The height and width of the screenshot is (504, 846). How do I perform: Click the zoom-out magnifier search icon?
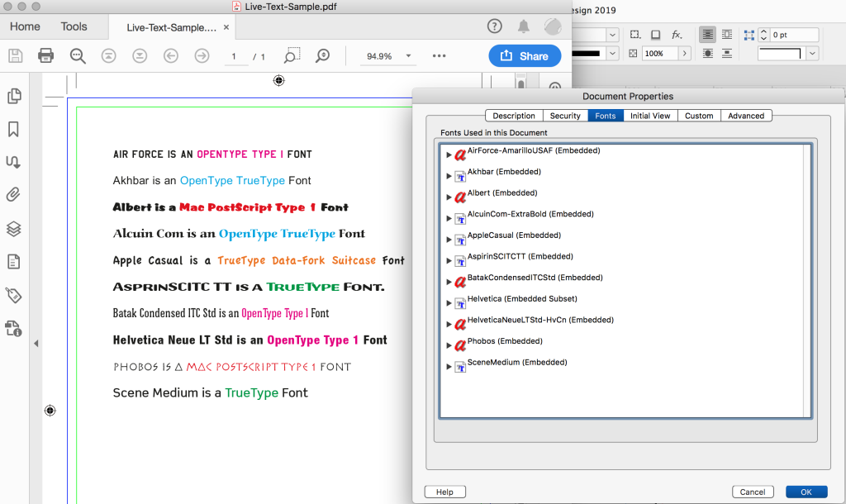[x=78, y=55]
